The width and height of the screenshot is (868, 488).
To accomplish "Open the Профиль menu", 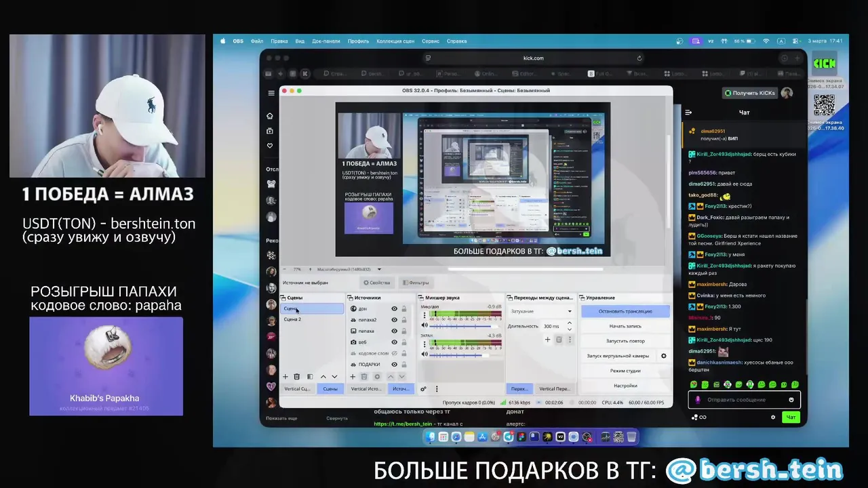I will (x=359, y=41).
